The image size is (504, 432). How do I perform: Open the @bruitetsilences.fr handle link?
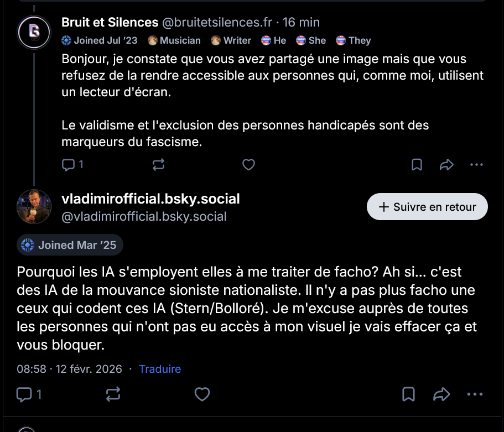(217, 23)
